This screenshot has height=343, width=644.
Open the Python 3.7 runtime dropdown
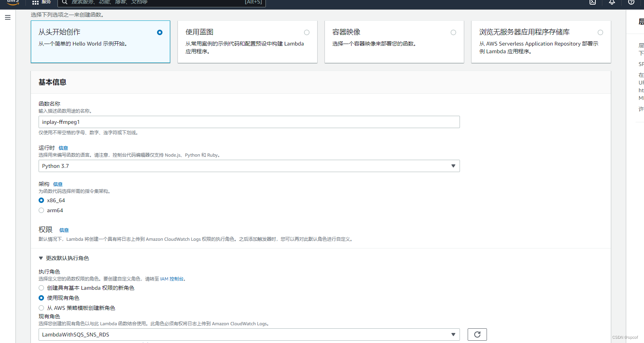249,166
